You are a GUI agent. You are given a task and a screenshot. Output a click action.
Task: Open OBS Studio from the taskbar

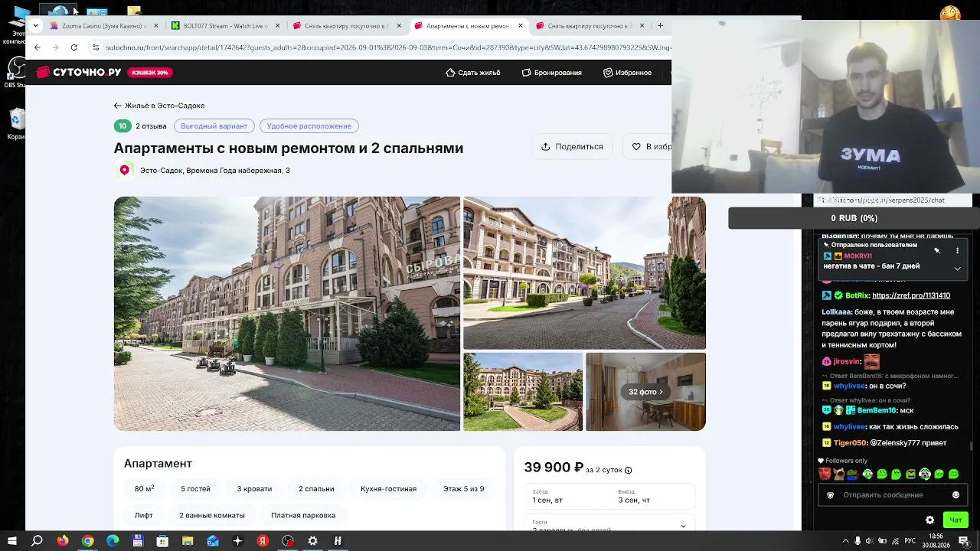tap(288, 541)
